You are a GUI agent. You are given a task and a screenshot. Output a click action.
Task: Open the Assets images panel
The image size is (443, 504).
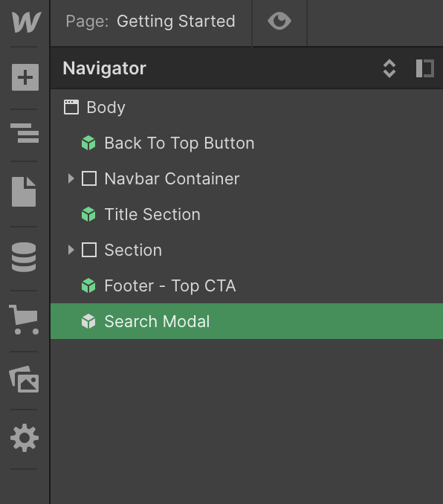point(24,379)
